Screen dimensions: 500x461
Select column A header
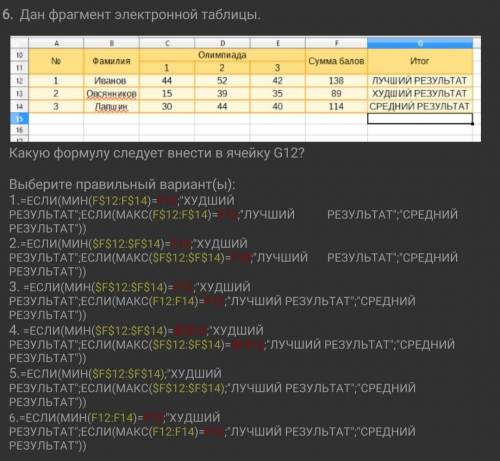(56, 43)
